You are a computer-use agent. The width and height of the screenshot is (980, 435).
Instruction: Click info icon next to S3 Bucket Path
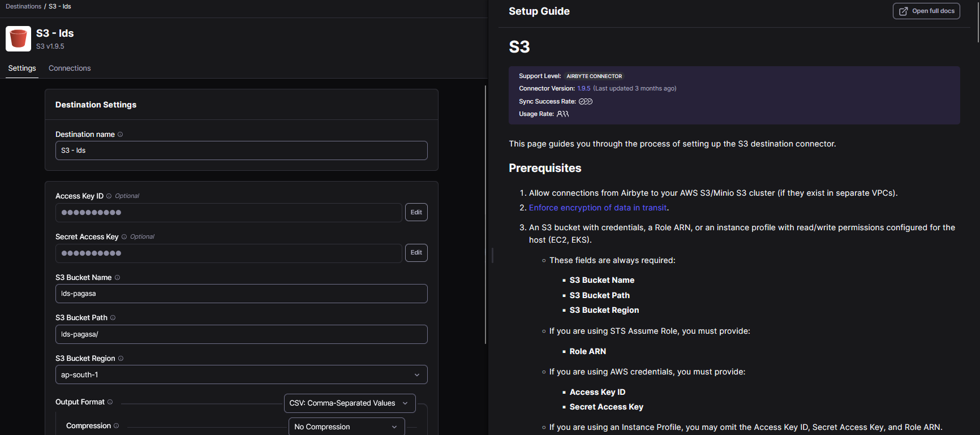click(x=113, y=318)
